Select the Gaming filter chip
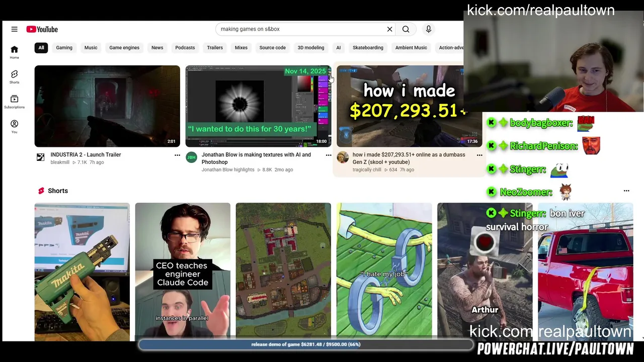Screen dimensions: 644x362 pyautogui.click(x=64, y=48)
